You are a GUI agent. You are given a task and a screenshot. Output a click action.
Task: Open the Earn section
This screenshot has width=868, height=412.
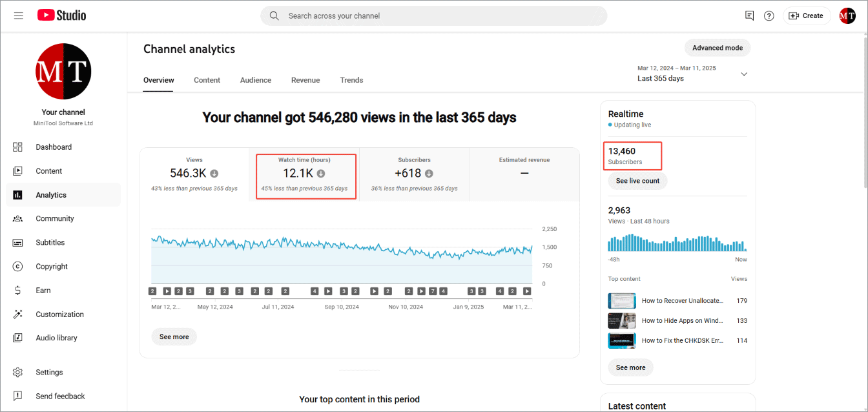[44, 290]
